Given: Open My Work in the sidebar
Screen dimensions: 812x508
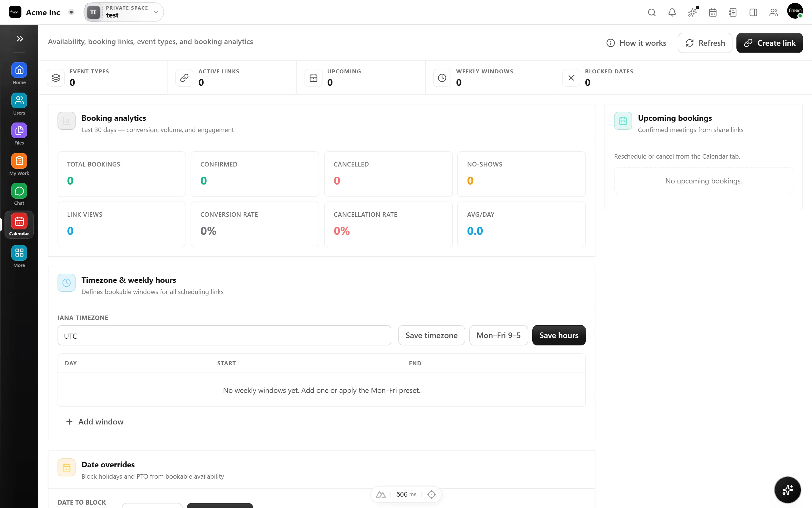Looking at the screenshot, I should pos(19,164).
